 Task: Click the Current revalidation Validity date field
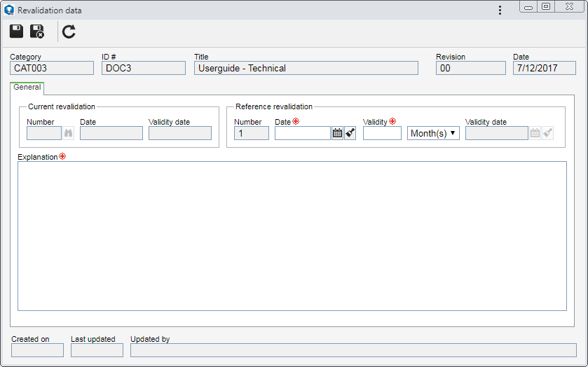click(x=180, y=133)
